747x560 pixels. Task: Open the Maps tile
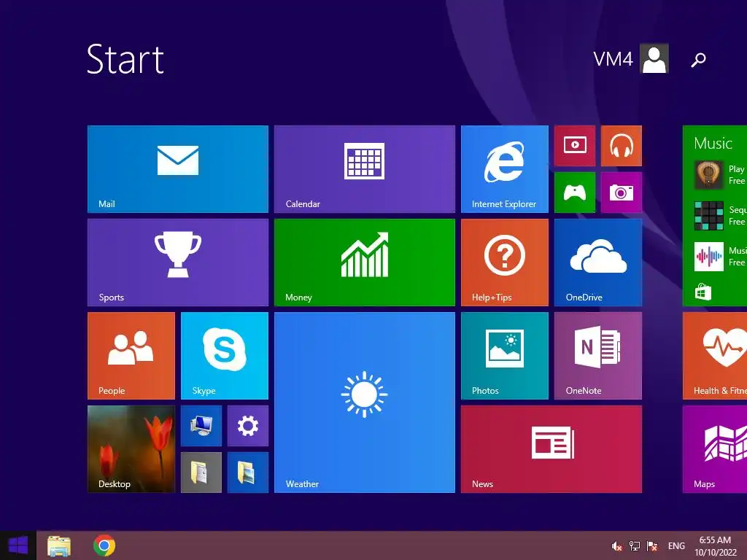pyautogui.click(x=715, y=449)
